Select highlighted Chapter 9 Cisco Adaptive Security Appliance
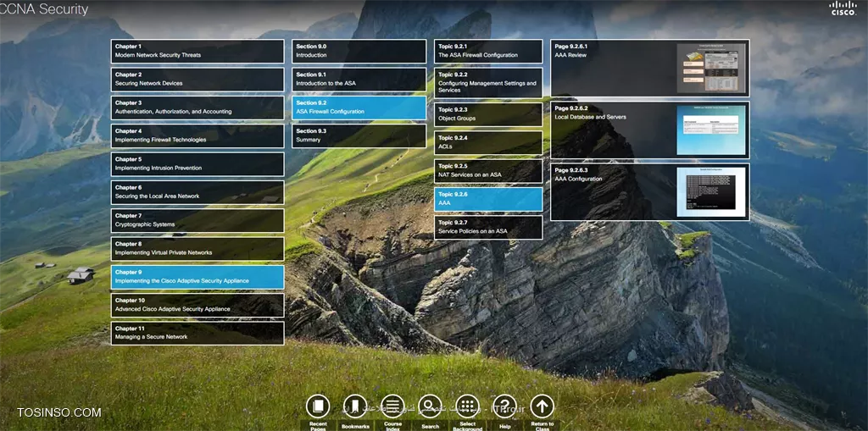 [x=198, y=277]
